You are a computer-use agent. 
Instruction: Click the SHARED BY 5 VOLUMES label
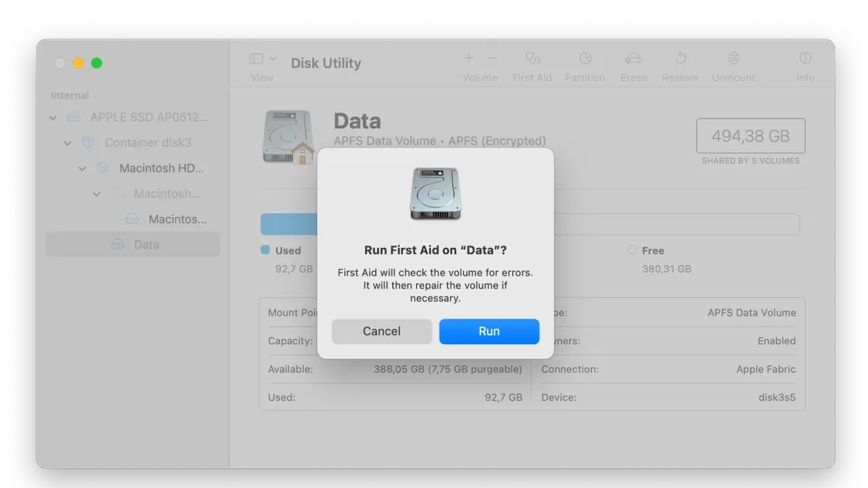(751, 160)
